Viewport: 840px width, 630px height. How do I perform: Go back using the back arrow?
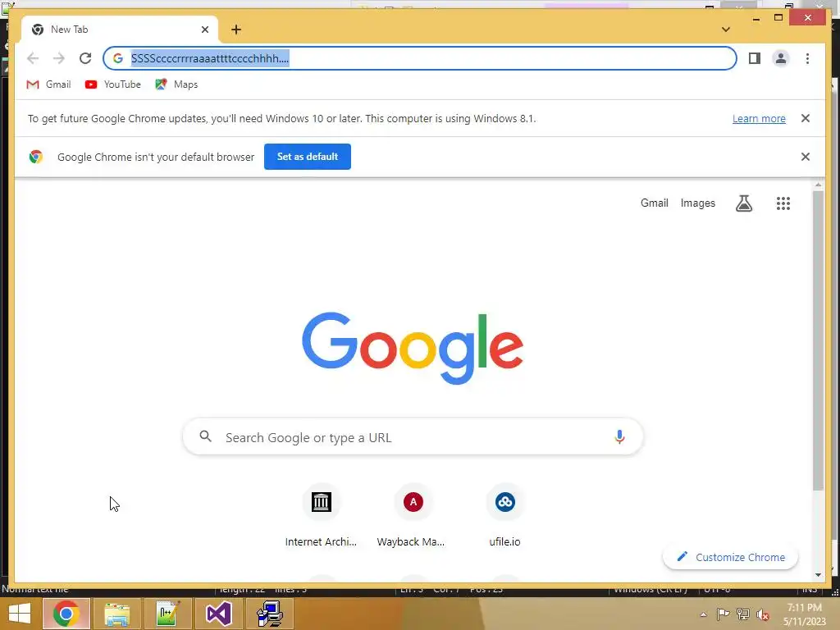(x=33, y=58)
